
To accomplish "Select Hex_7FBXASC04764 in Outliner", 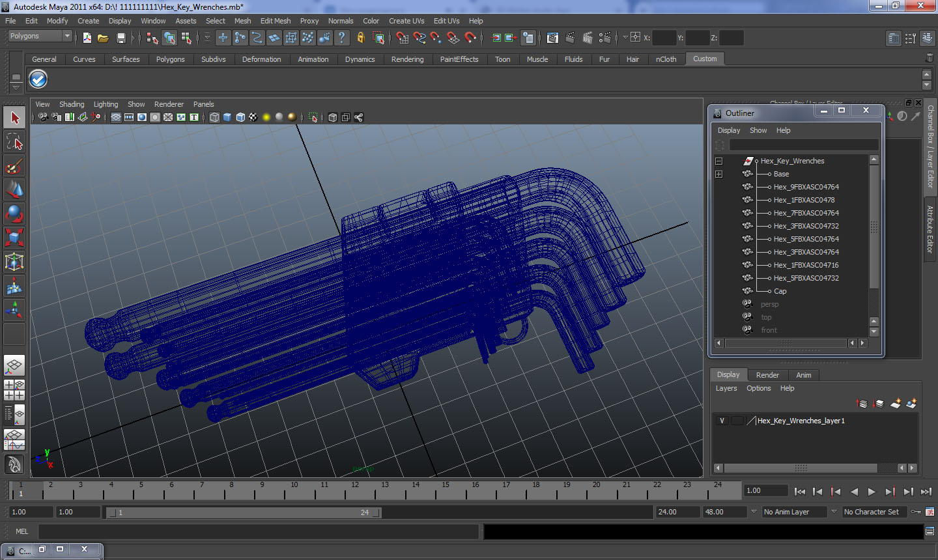I will coord(806,213).
